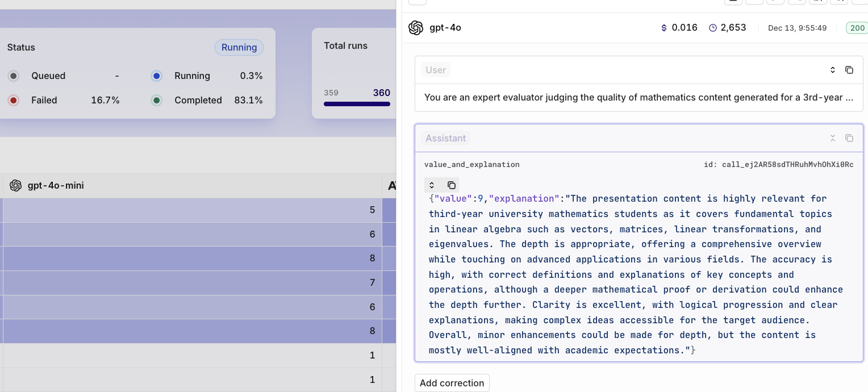Viewport: 868px width, 392px height.
Task: Click the Add correction button
Action: pyautogui.click(x=452, y=383)
